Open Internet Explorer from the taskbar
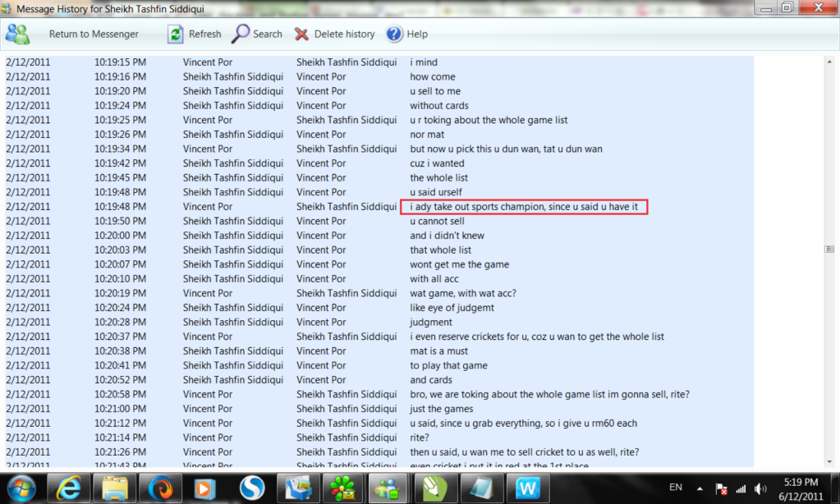 pos(69,488)
